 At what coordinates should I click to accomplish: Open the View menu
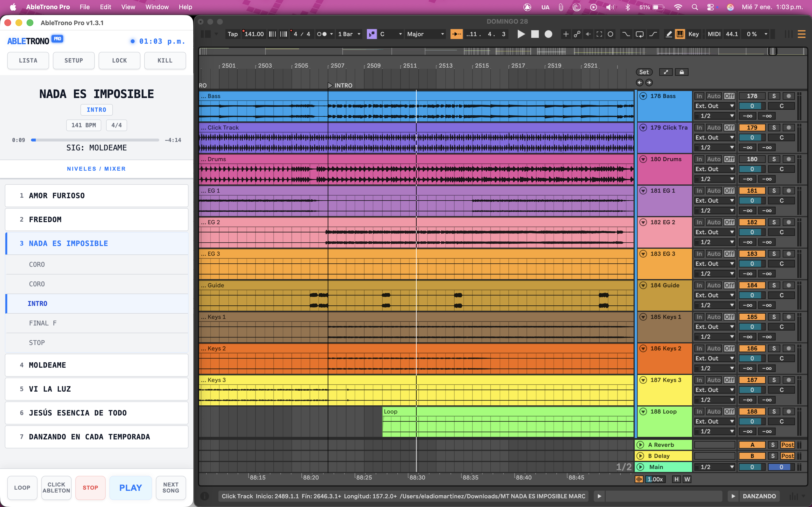pos(128,7)
